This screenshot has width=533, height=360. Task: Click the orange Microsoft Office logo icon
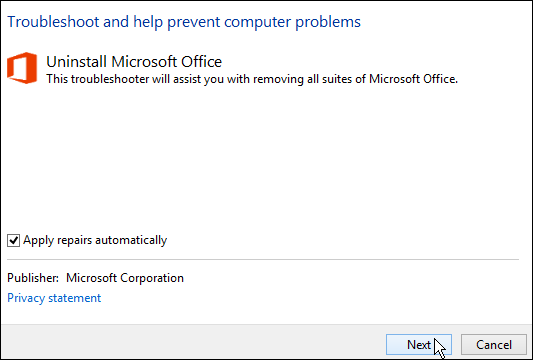pos(22,68)
